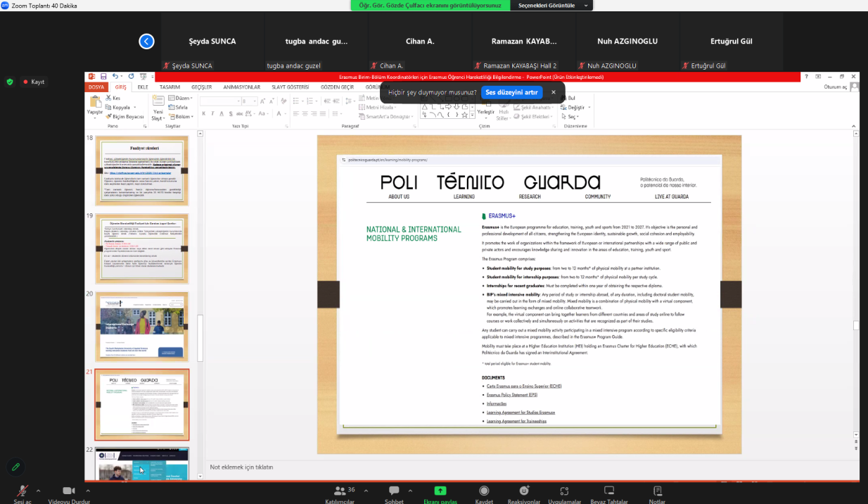Open the Düzen layout dropdown
This screenshot has height=504, width=868.
tap(181, 98)
